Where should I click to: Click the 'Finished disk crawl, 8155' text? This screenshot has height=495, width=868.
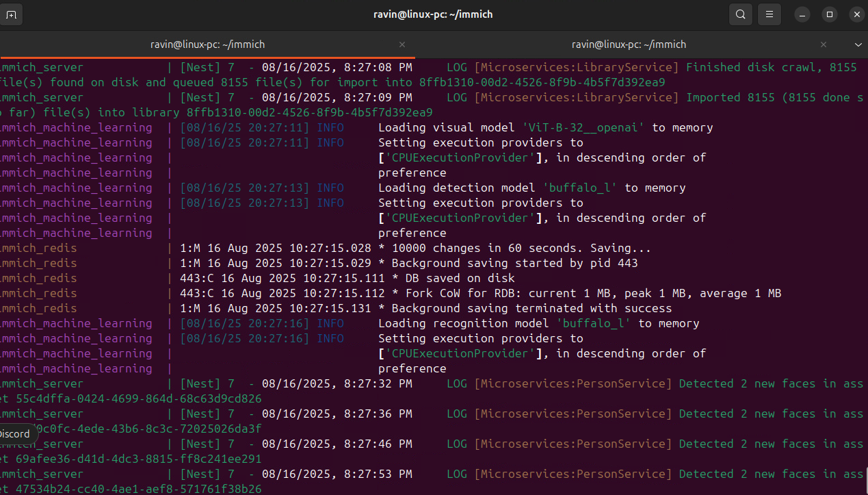pos(772,67)
